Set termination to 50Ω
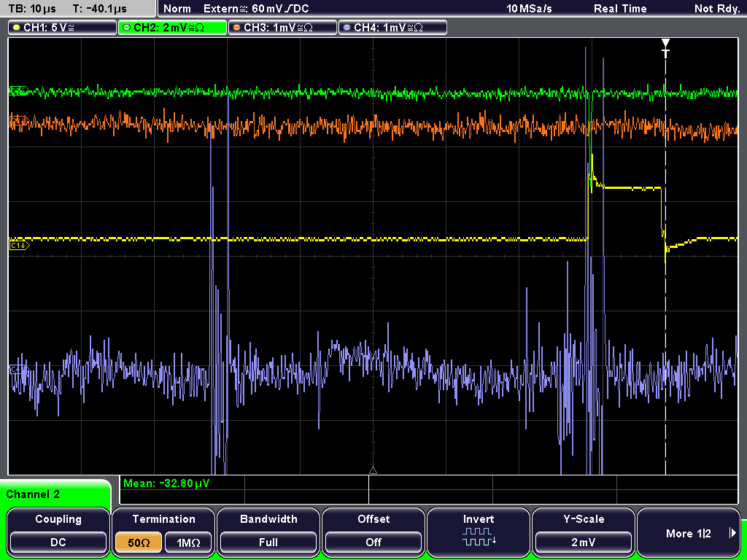The width and height of the screenshot is (747, 560). point(139,542)
